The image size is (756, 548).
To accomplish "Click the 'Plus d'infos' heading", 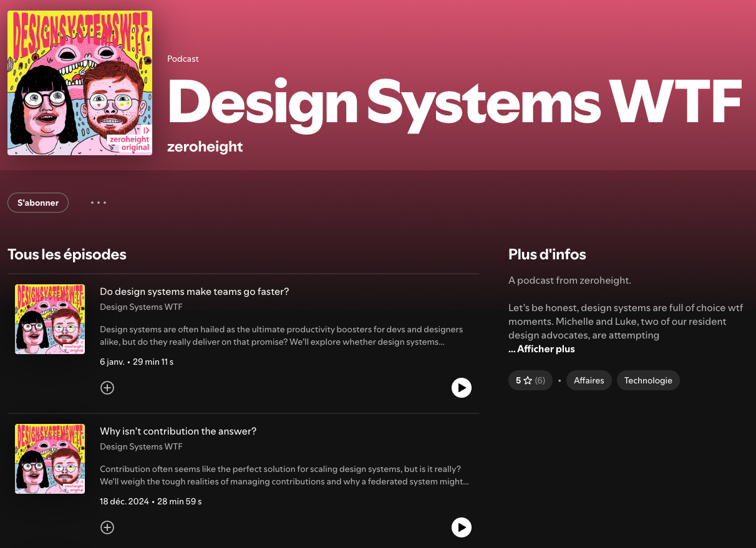I will click(x=547, y=254).
